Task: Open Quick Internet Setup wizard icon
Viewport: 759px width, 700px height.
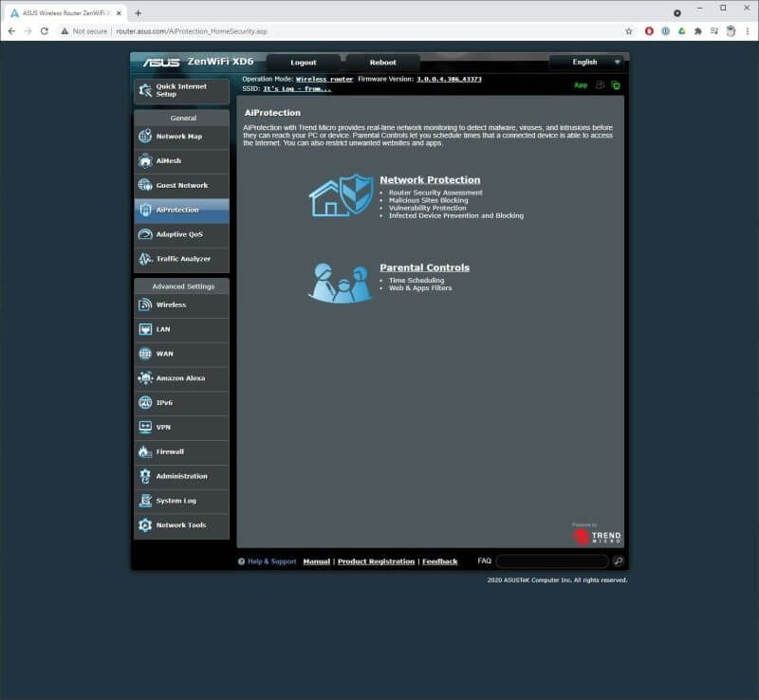Action: (145, 90)
